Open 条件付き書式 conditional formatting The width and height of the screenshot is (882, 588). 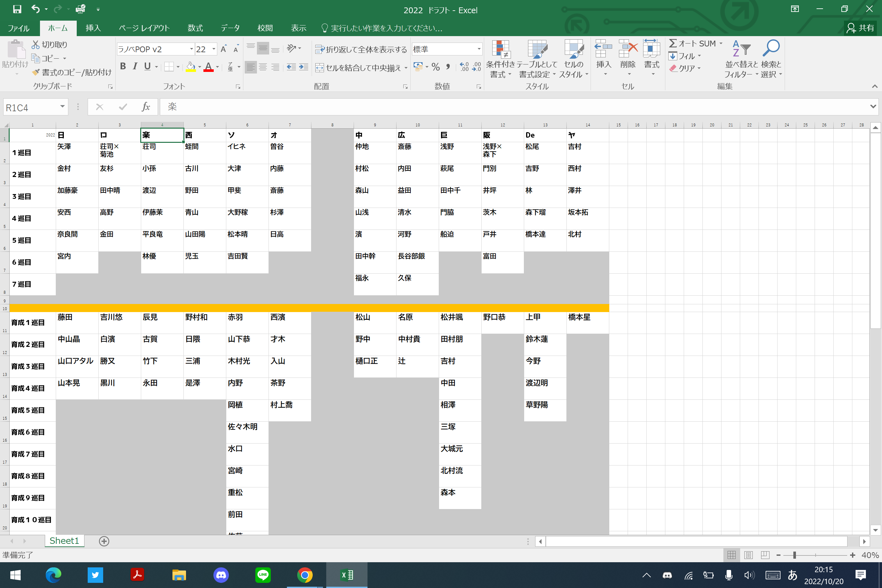click(501, 59)
